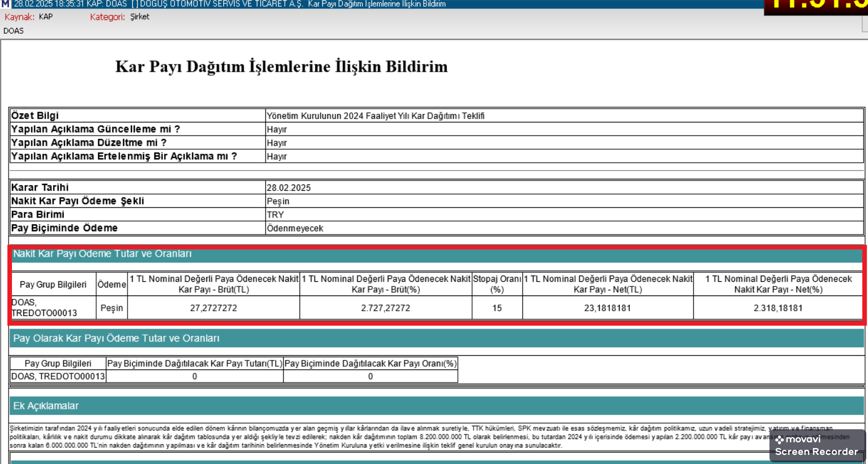The height and width of the screenshot is (464, 868).
Task: Click the Ertelenmiş Bir Açıklama mı label
Action: click(x=124, y=156)
